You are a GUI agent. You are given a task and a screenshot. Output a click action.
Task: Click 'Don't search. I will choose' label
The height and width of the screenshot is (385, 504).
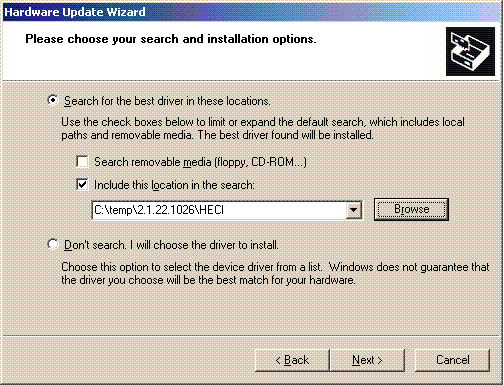pos(171,245)
